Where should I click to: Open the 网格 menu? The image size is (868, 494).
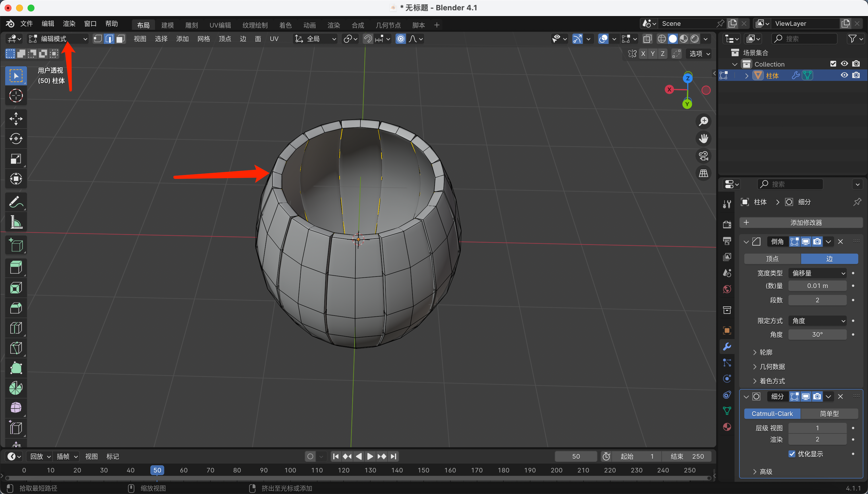click(203, 39)
